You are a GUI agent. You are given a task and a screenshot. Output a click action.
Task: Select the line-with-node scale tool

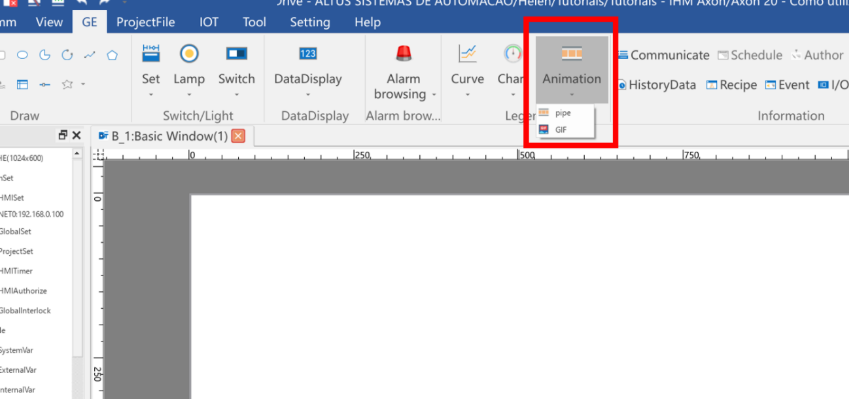pos(45,84)
